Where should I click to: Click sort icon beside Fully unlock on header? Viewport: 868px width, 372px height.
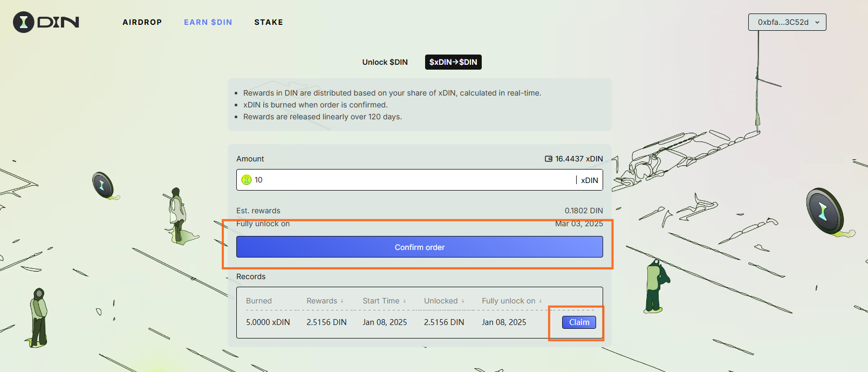(541, 301)
